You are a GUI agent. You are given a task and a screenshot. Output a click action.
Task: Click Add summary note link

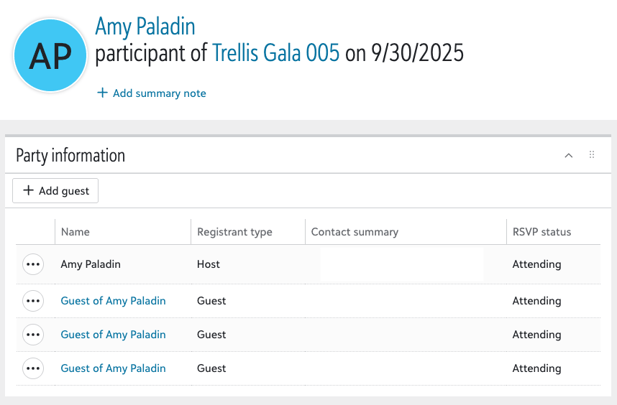159,93
